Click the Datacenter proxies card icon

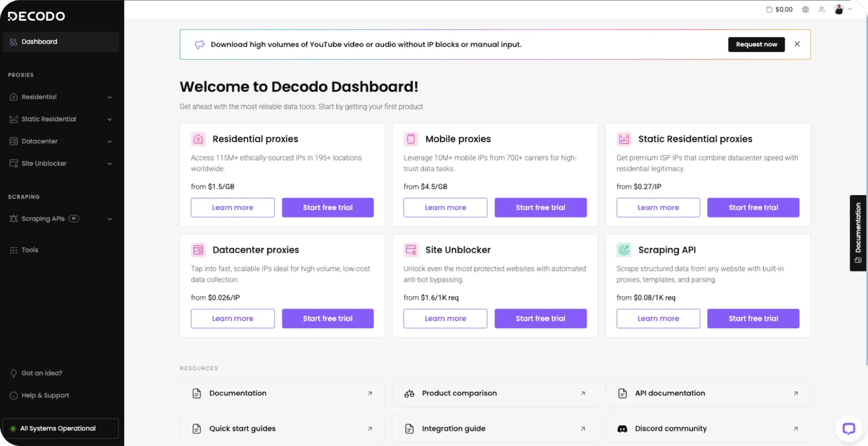click(198, 250)
